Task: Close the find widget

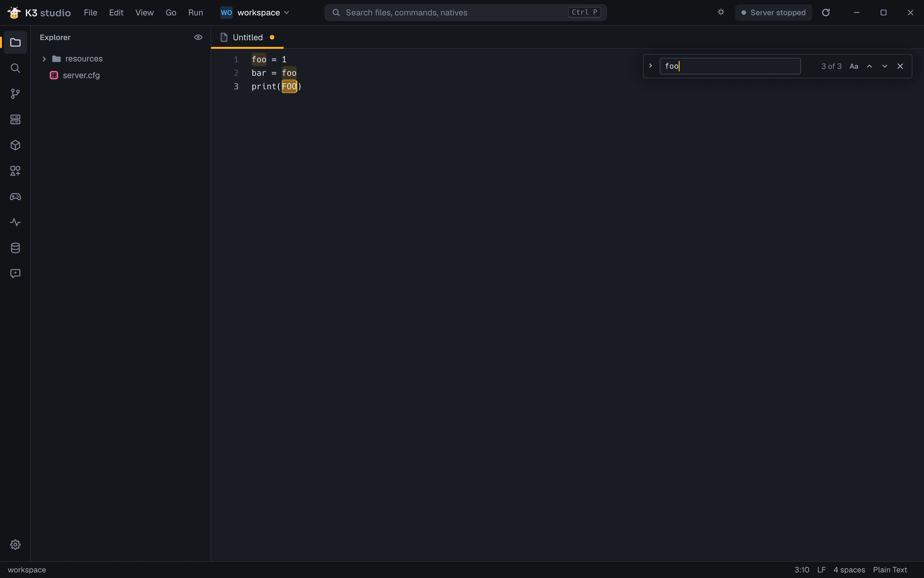Action: [x=900, y=66]
